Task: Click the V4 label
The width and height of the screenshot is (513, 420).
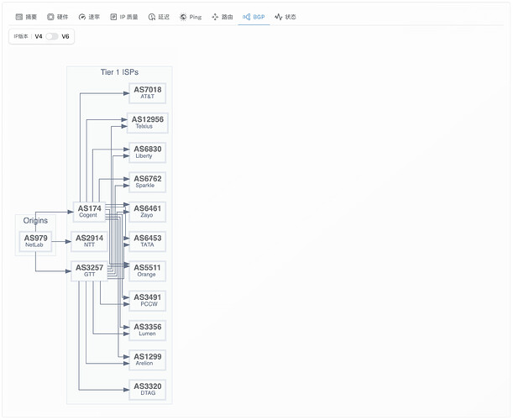Action: pyautogui.click(x=39, y=36)
